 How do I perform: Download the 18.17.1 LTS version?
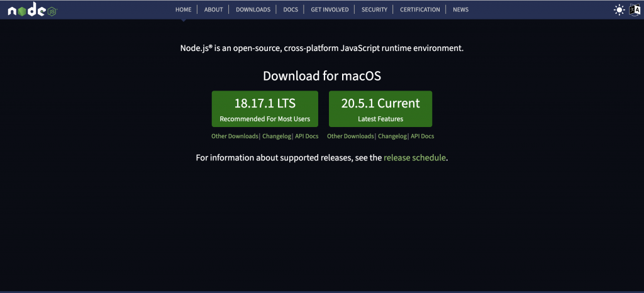pos(265,109)
